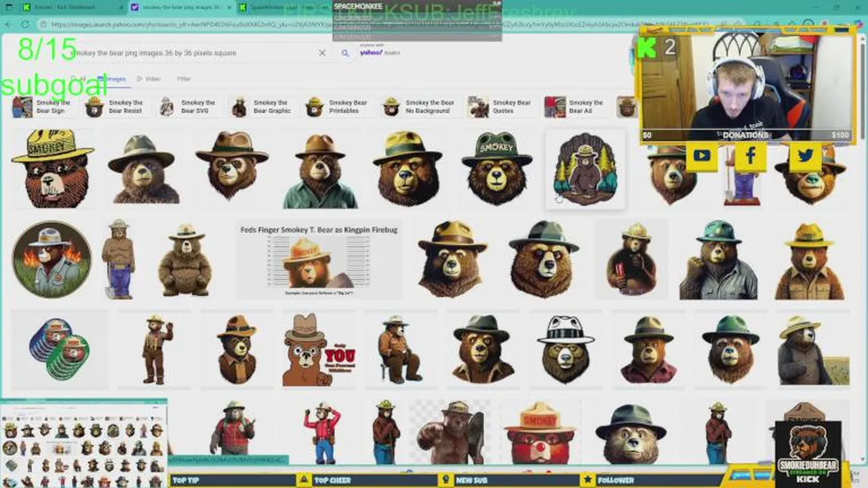Open the bear with green SMOKEY hat image

point(497,168)
